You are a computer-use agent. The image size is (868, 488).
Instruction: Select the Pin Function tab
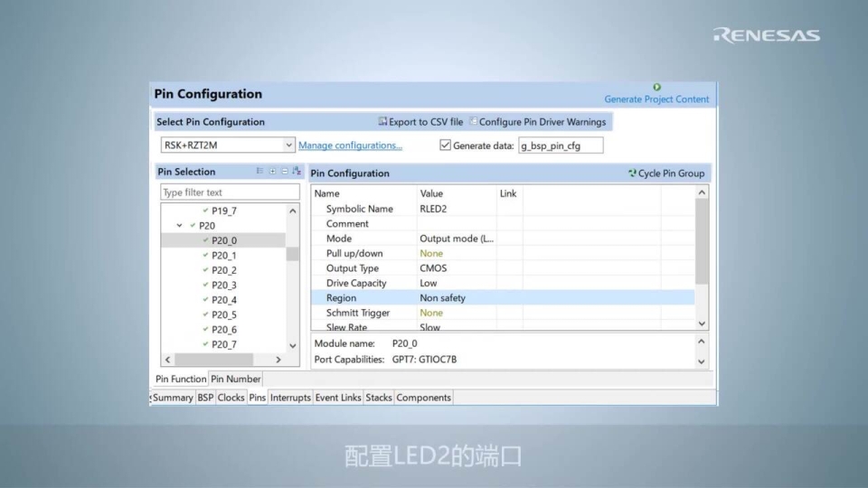[181, 379]
